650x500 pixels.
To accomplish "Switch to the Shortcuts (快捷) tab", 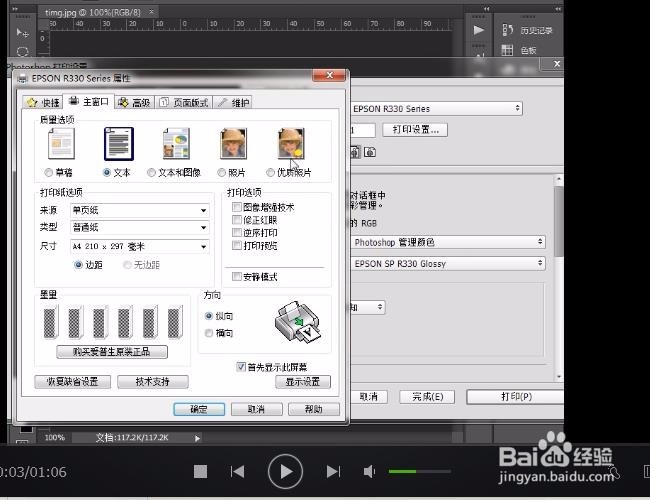I will 43,102.
